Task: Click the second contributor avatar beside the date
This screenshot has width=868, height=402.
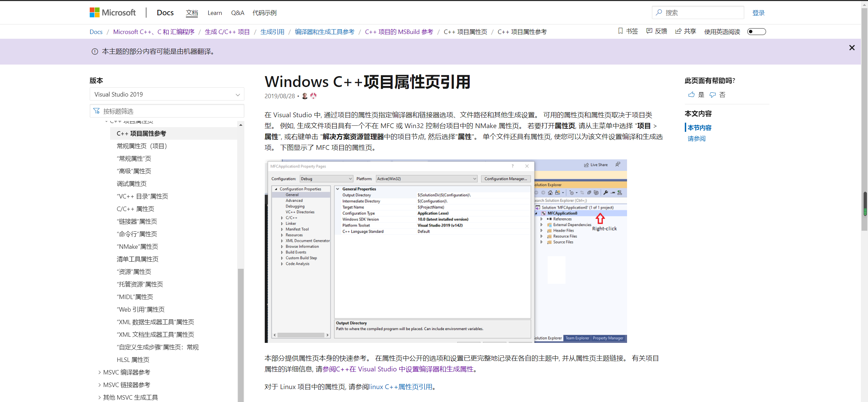Action: pyautogui.click(x=313, y=96)
